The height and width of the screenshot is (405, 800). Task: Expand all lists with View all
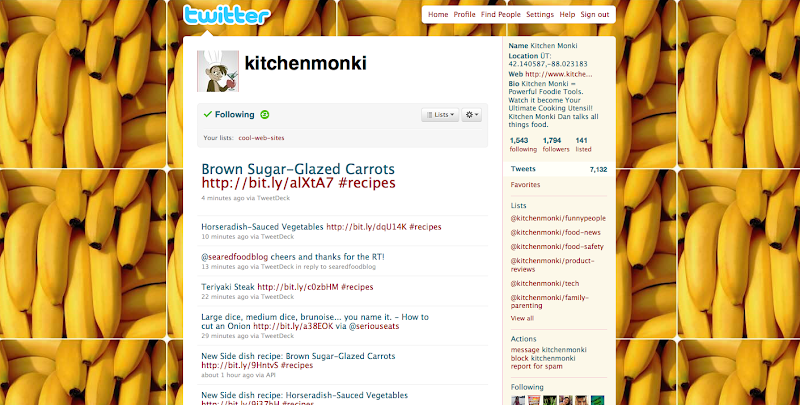522,318
